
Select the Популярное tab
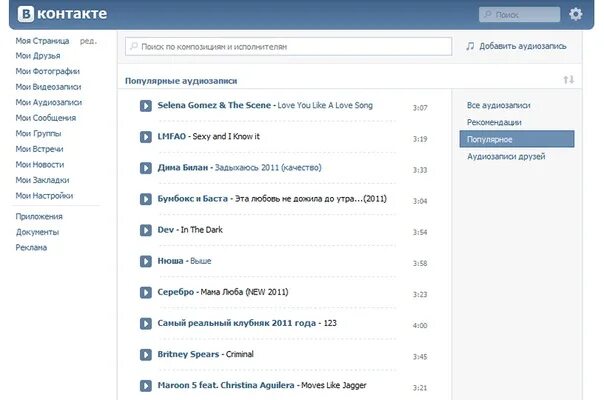tap(517, 139)
